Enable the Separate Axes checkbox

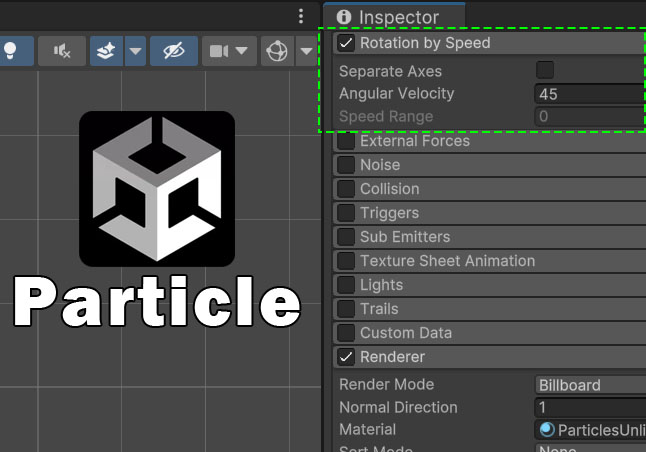(x=545, y=70)
